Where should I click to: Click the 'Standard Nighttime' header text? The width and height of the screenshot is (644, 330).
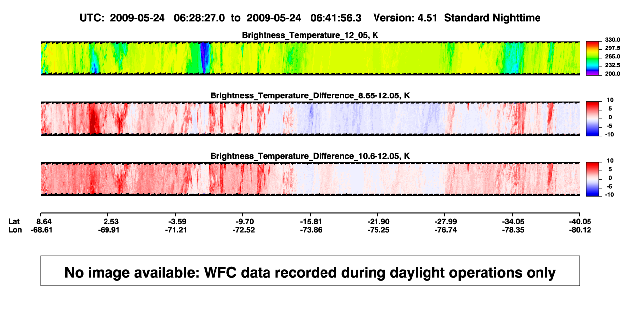point(492,18)
